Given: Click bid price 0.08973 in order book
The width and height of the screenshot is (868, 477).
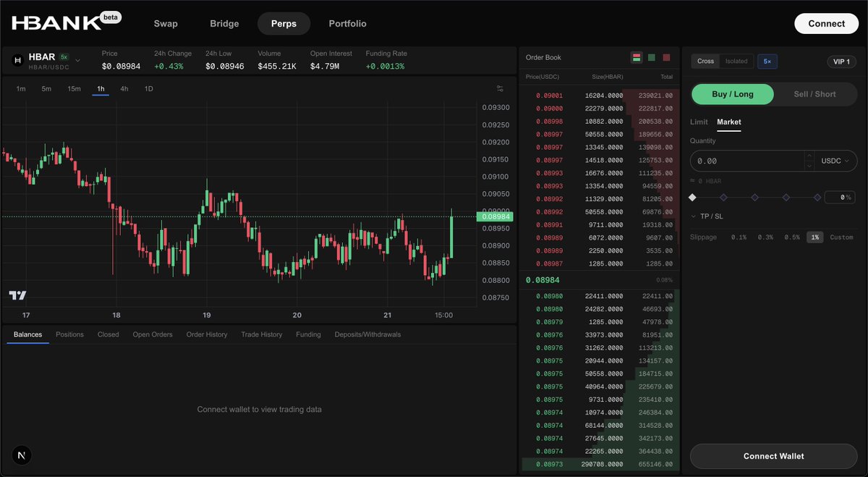Looking at the screenshot, I should pyautogui.click(x=549, y=465).
